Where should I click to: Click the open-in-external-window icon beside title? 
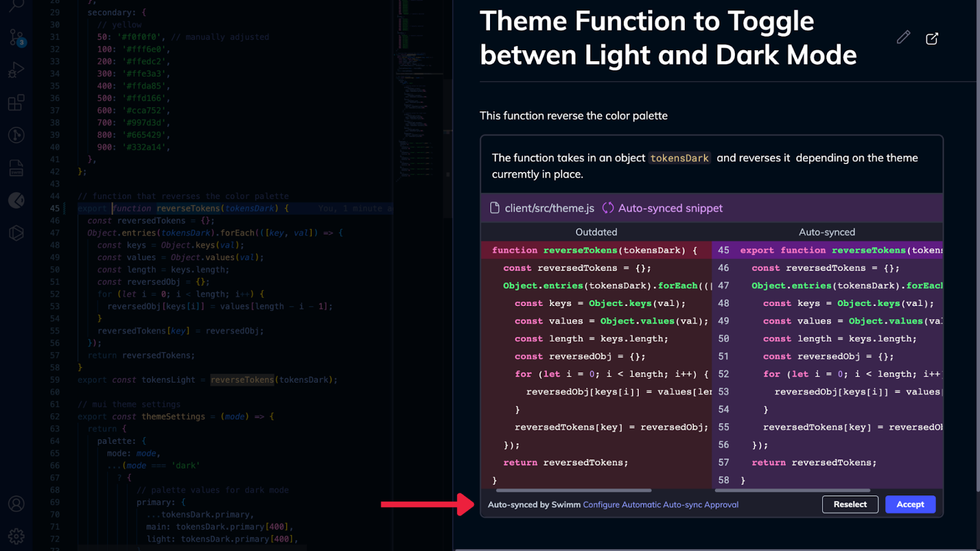coord(932,39)
